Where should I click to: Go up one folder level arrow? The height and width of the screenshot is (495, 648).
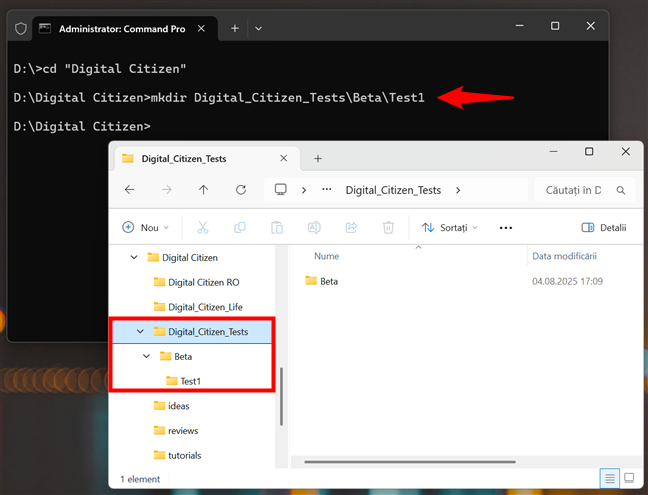(204, 189)
